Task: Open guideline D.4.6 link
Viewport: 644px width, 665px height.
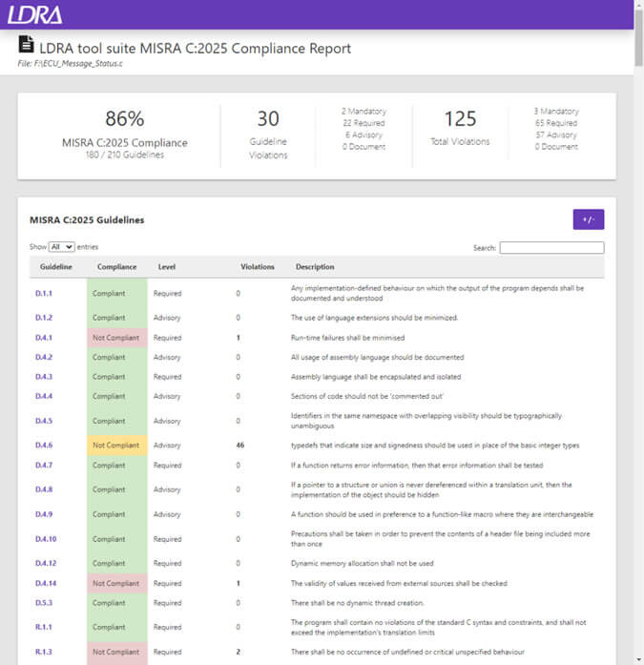Action: (x=44, y=446)
